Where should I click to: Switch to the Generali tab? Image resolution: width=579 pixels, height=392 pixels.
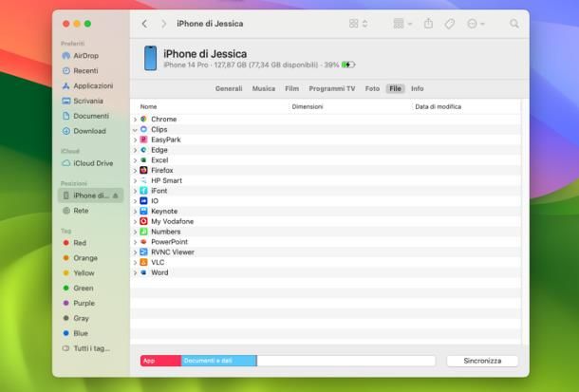[x=229, y=88]
